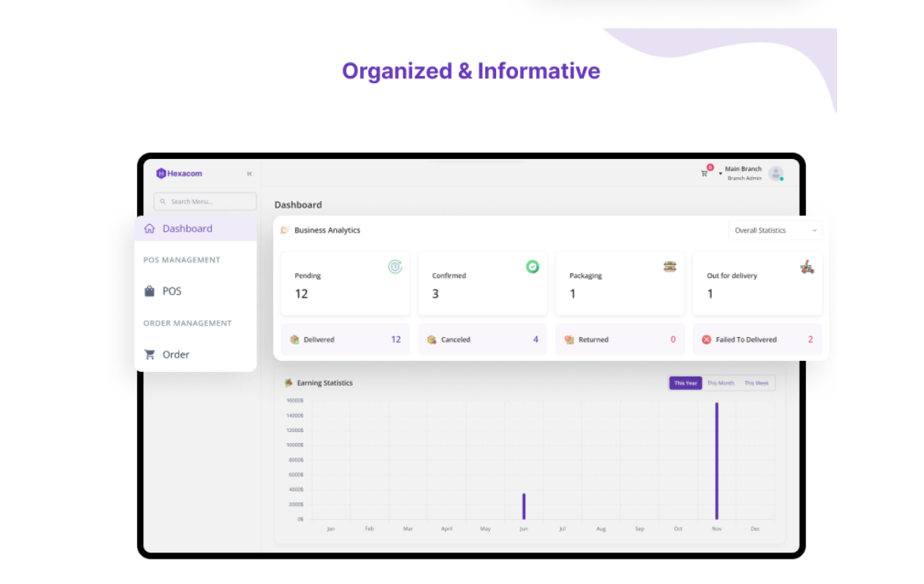
Task: Open the Dashboard menu entry
Action: tap(187, 228)
